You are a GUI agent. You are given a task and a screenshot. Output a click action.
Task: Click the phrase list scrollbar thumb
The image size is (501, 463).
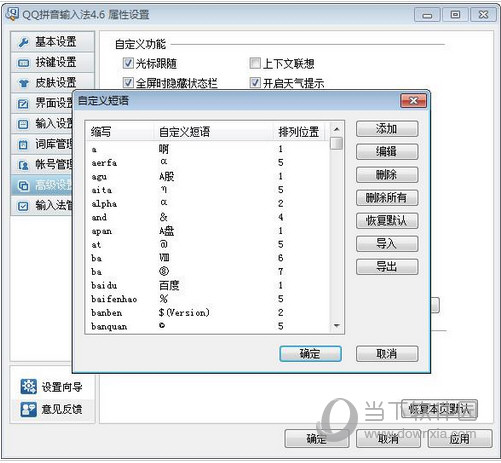click(337, 144)
